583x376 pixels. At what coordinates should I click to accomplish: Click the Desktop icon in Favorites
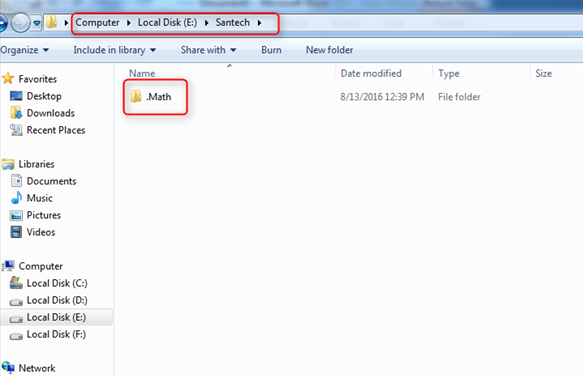[16, 96]
